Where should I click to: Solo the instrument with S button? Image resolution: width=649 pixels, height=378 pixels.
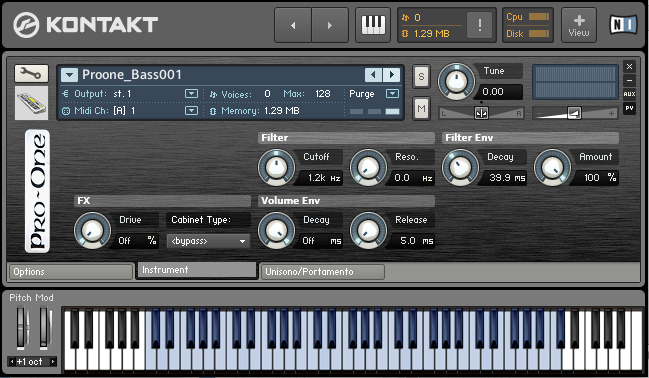coord(421,77)
